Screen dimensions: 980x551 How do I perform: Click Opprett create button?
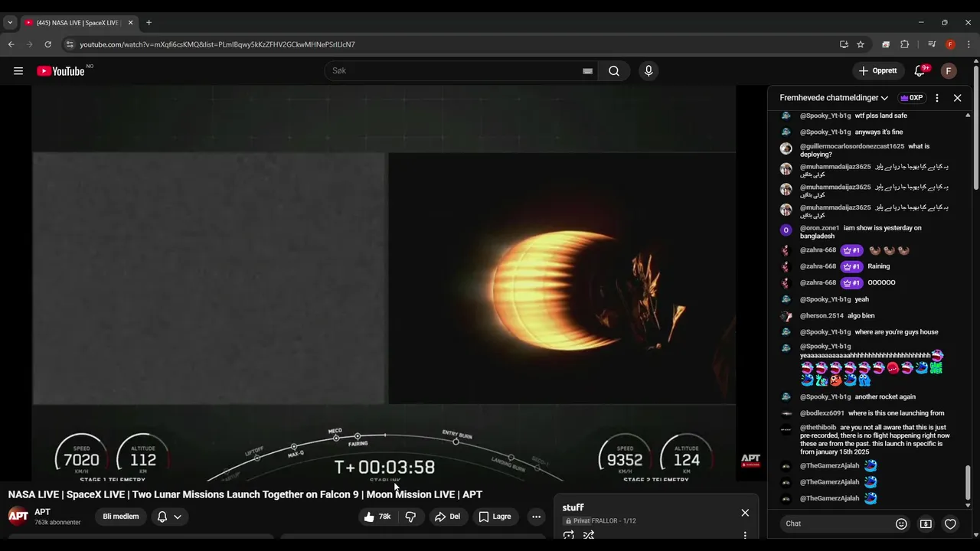(878, 71)
